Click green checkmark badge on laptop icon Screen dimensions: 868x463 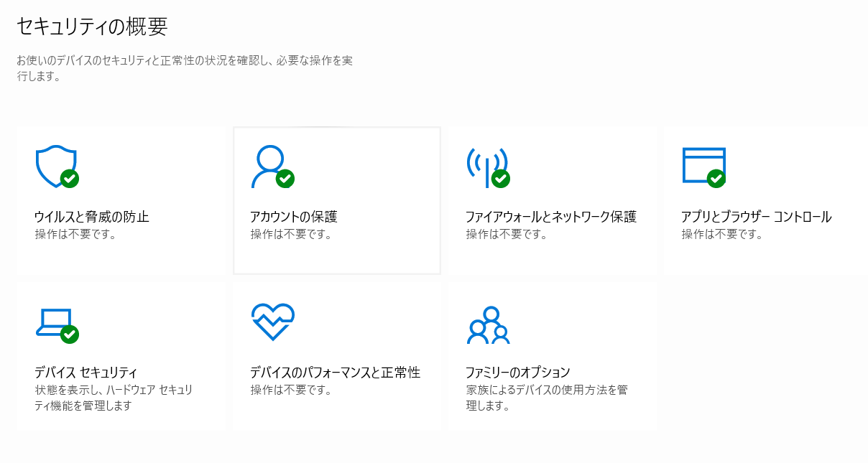[x=70, y=334]
